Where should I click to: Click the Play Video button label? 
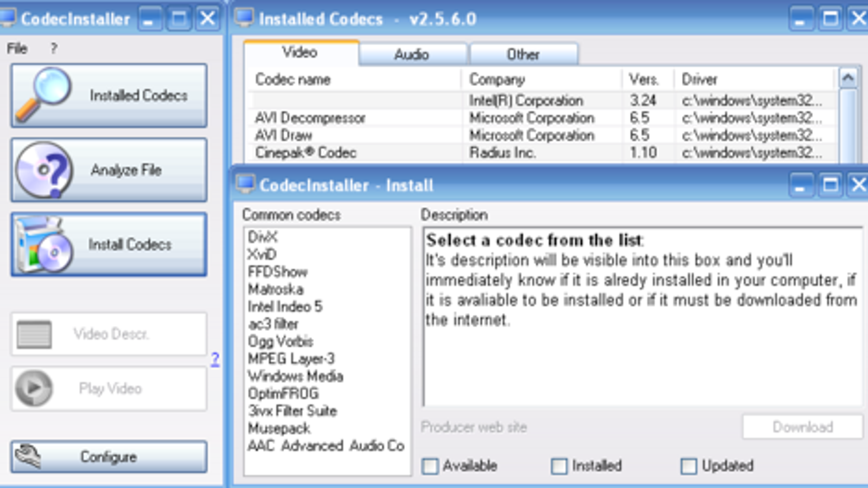pos(110,388)
